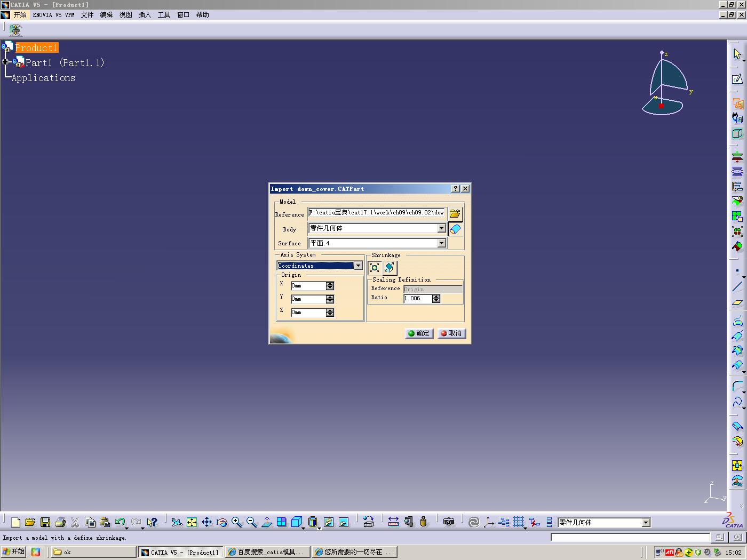Open the 开始 menu in menu bar
This screenshot has height=560, width=747.
[x=20, y=15]
